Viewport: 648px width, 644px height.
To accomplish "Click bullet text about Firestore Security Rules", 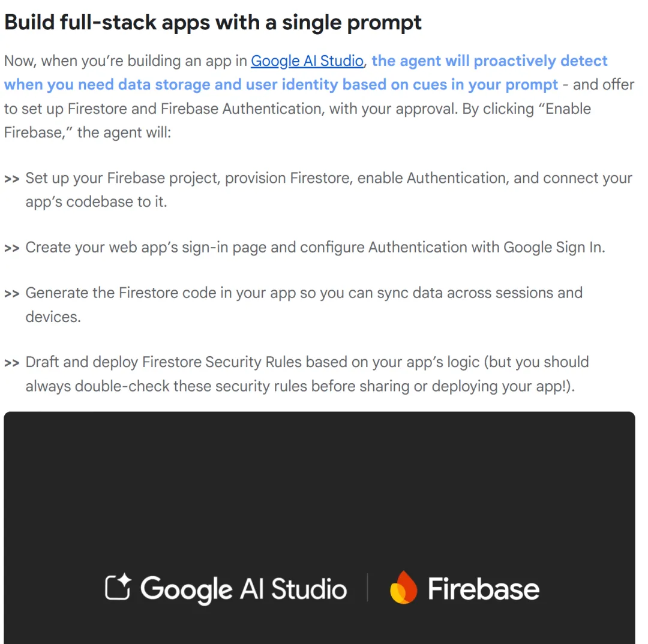I will tap(307, 374).
